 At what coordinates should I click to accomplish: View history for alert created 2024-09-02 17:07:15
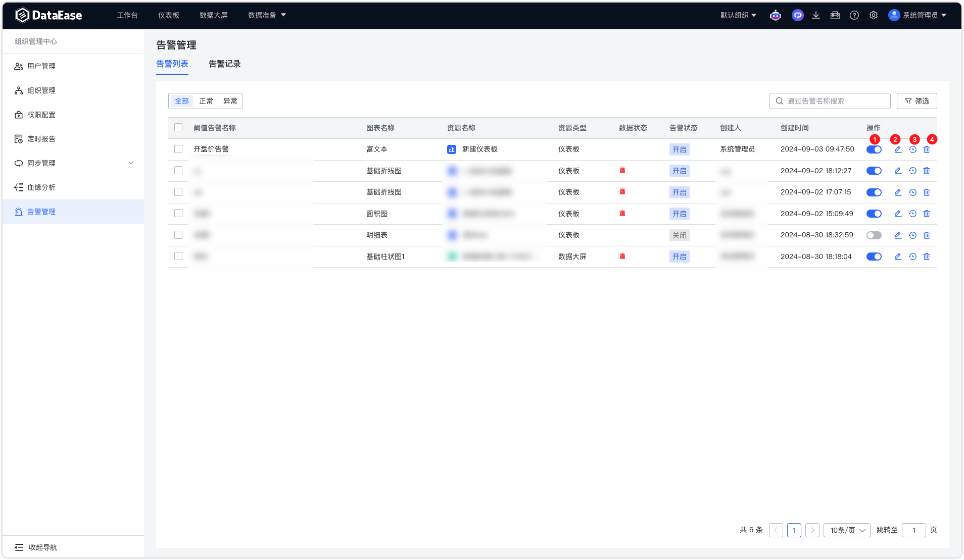click(912, 192)
